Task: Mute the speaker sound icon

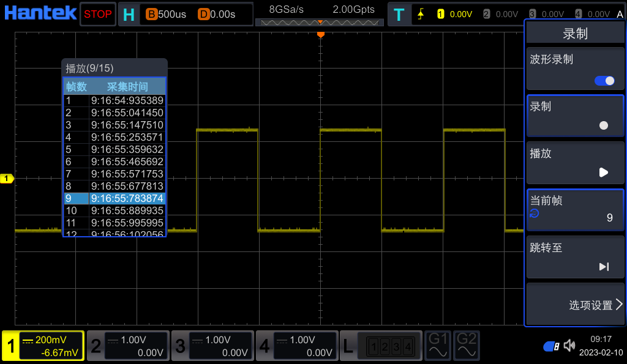Action: 569,346
